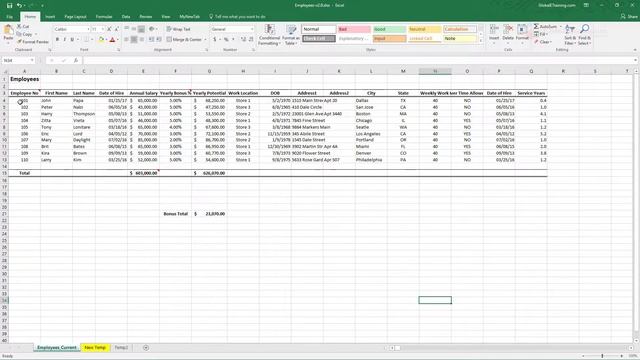Click the Copy icon
This screenshot has height=360, width=640.
click(x=19, y=34)
